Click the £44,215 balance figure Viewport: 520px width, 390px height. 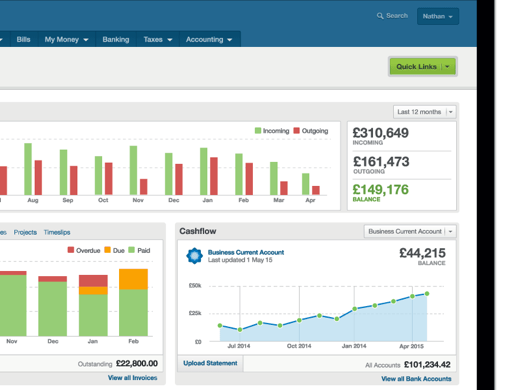(x=422, y=253)
